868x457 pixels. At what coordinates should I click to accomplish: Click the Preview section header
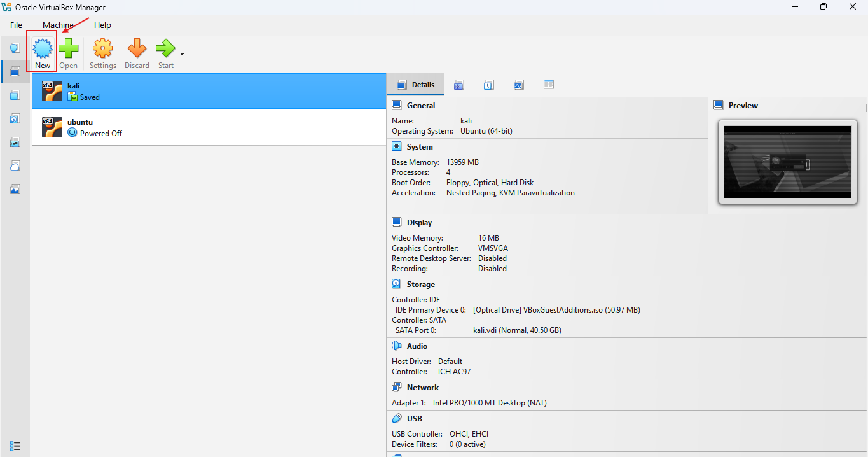[x=743, y=106]
